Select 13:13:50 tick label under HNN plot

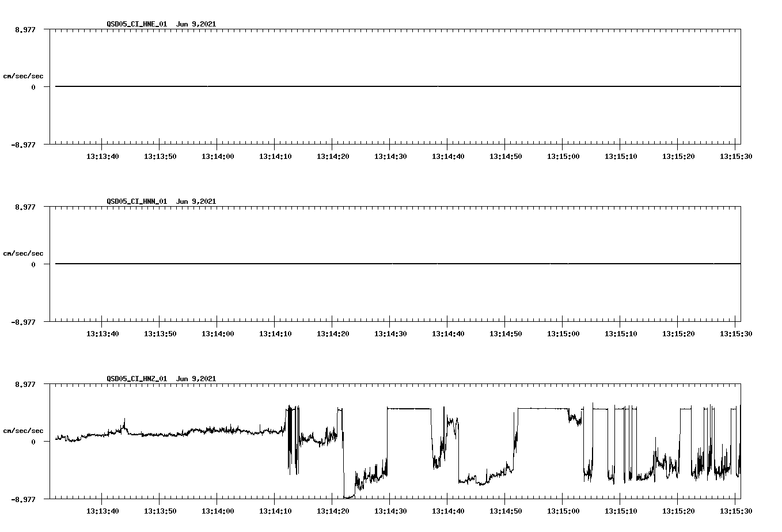[160, 334]
